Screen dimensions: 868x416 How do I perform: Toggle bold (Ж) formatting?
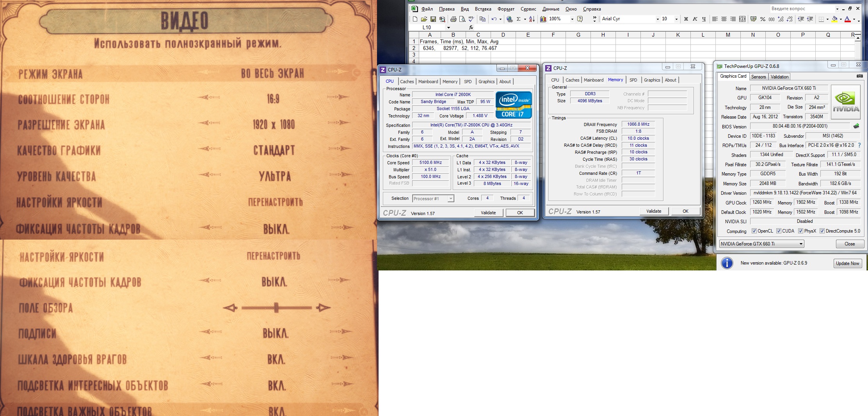(686, 19)
